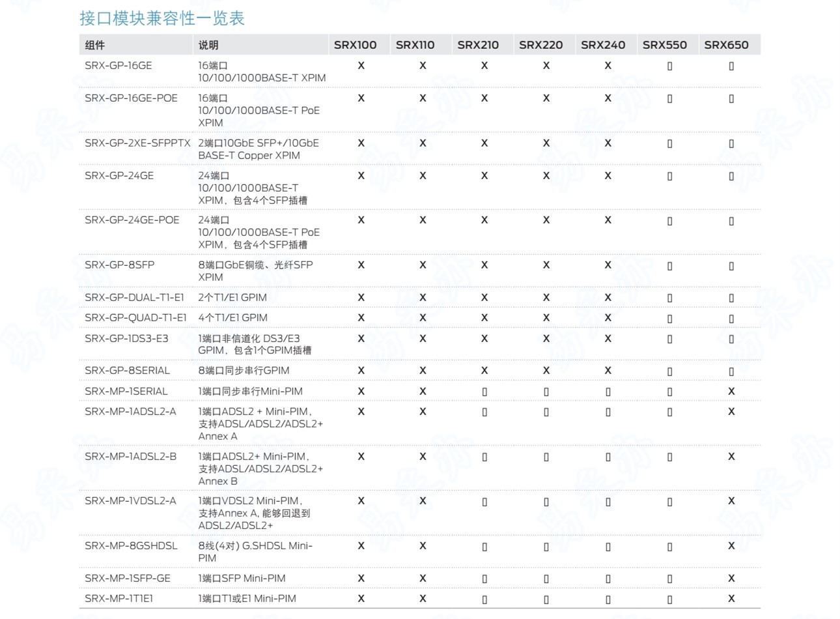Viewport: 840px width, 619px height.
Task: Select the SRX-MP-1ADSL2-B component name
Action: (x=130, y=457)
